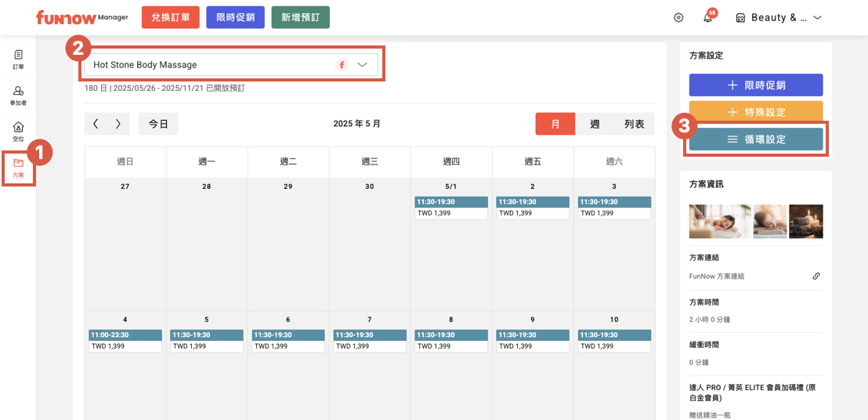The height and width of the screenshot is (420, 868).
Task: Click the orange 特殊設定 special settings button
Action: coord(756,111)
